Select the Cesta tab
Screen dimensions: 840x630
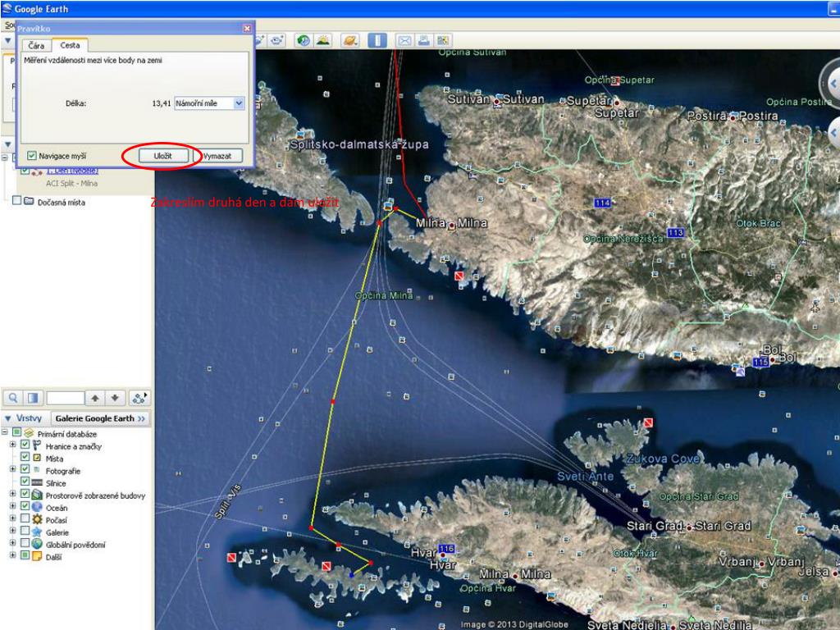click(x=70, y=45)
